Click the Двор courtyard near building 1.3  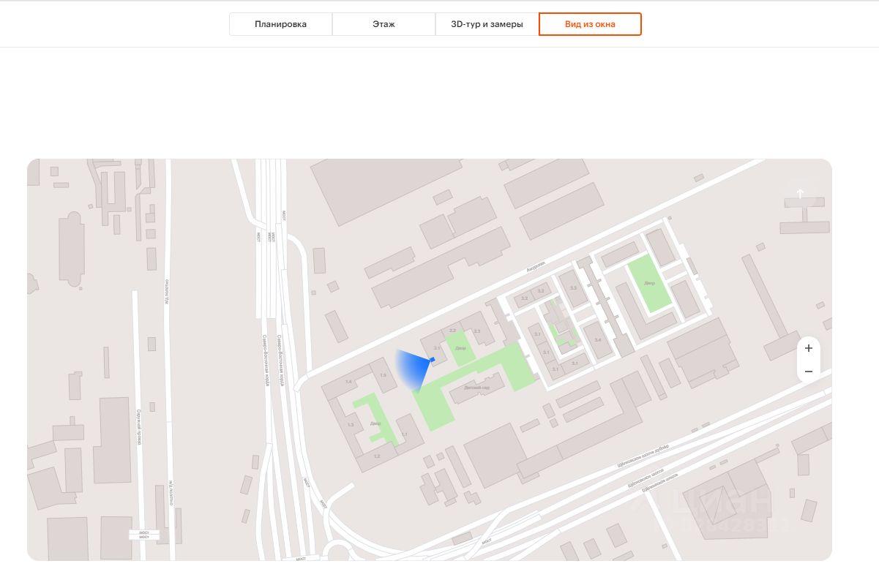coord(375,423)
